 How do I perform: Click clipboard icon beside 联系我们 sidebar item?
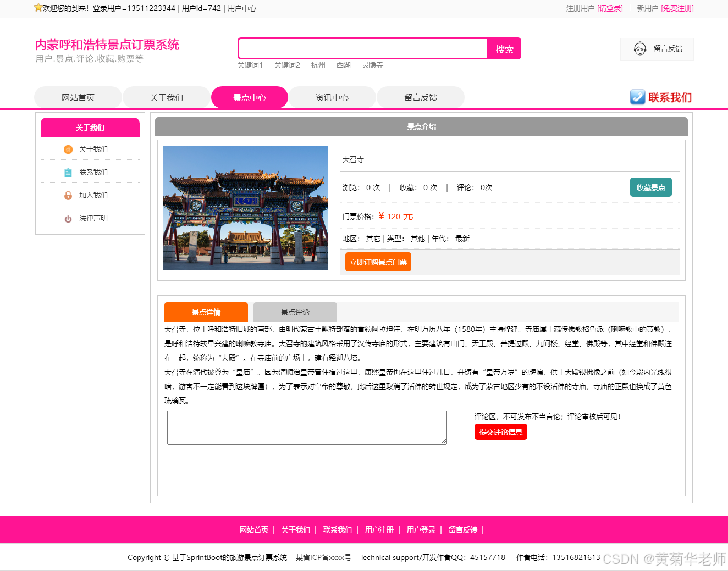(68, 172)
